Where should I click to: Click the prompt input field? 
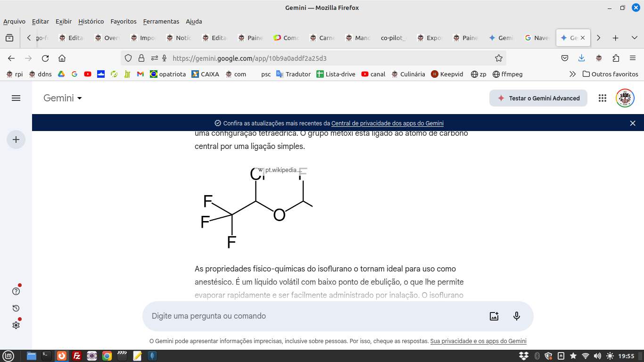(x=311, y=316)
